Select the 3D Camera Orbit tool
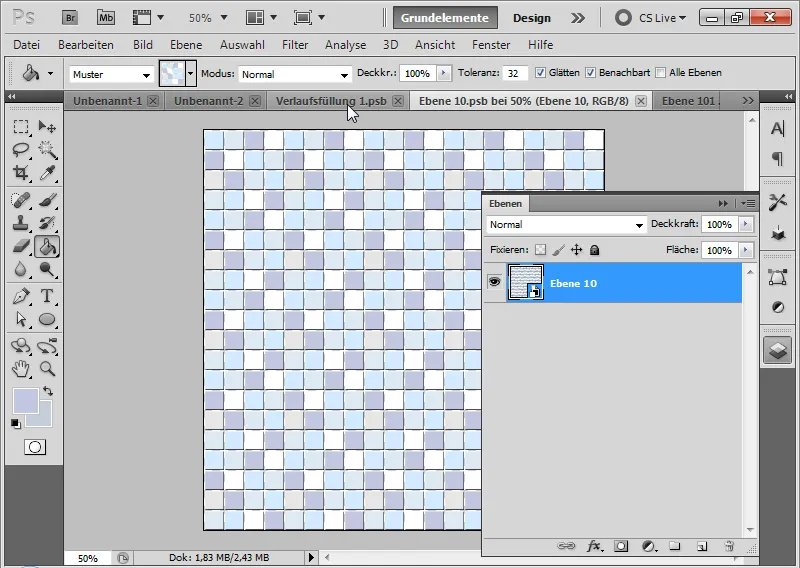The image size is (800, 568). pyautogui.click(x=47, y=346)
